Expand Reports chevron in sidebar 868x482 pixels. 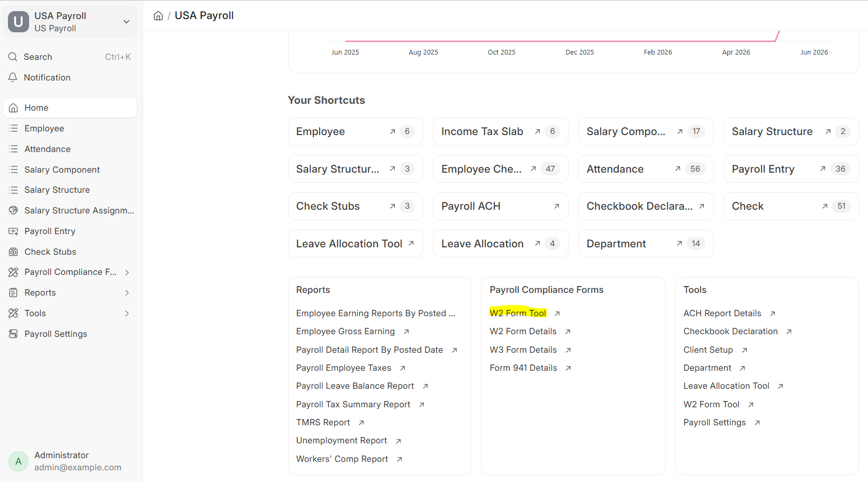pos(127,293)
